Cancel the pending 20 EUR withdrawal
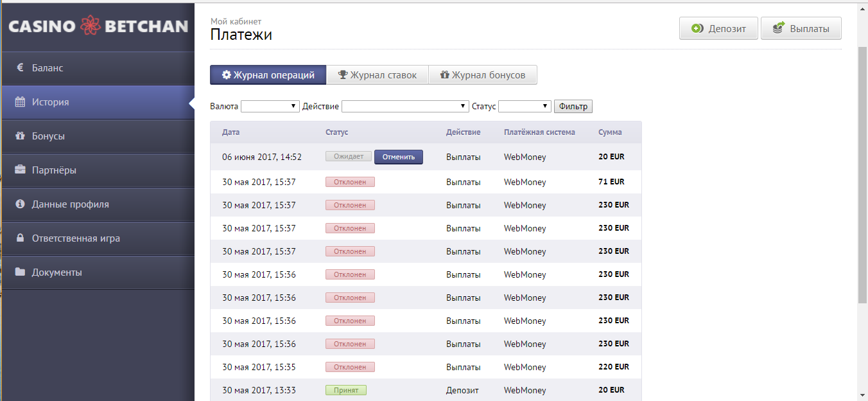 399,157
